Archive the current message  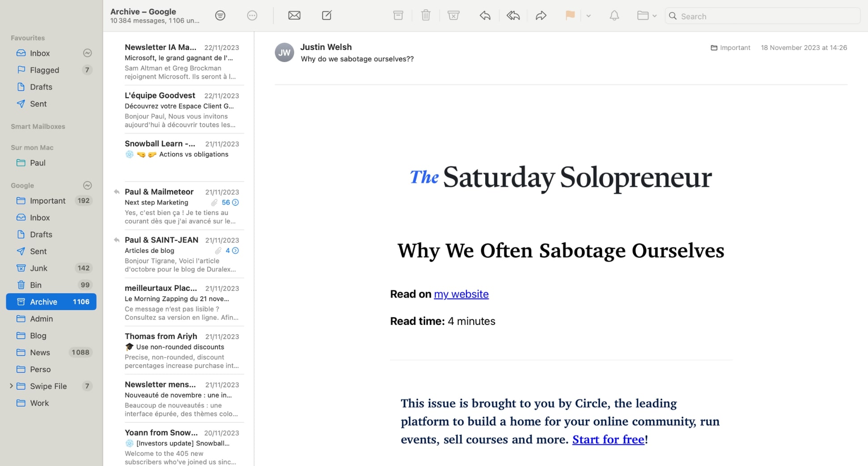(398, 15)
